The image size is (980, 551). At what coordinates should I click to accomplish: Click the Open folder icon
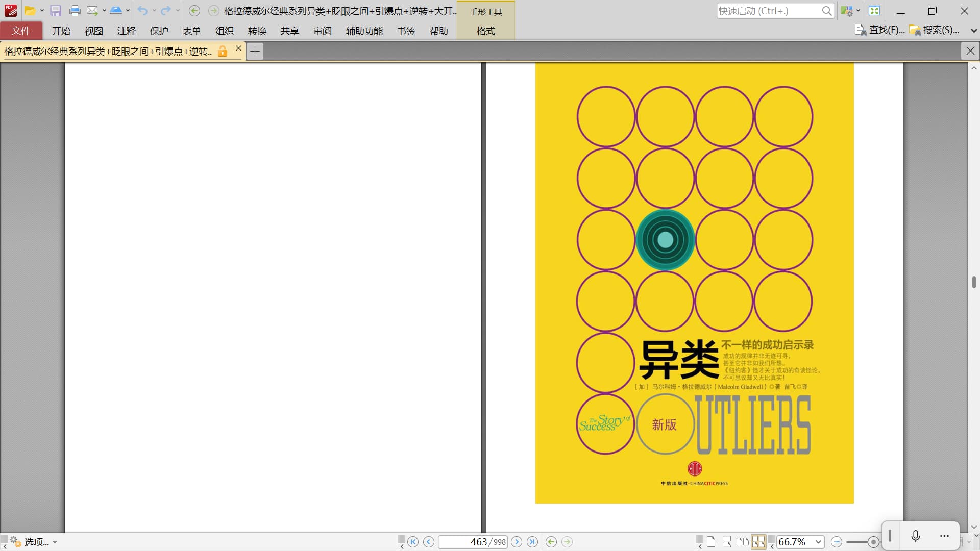point(30,11)
